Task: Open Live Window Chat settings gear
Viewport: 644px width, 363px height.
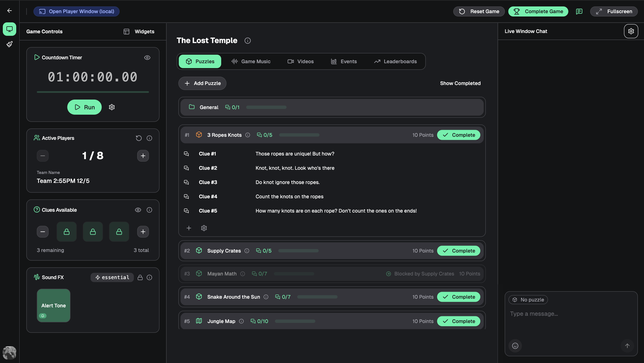Action: click(631, 31)
